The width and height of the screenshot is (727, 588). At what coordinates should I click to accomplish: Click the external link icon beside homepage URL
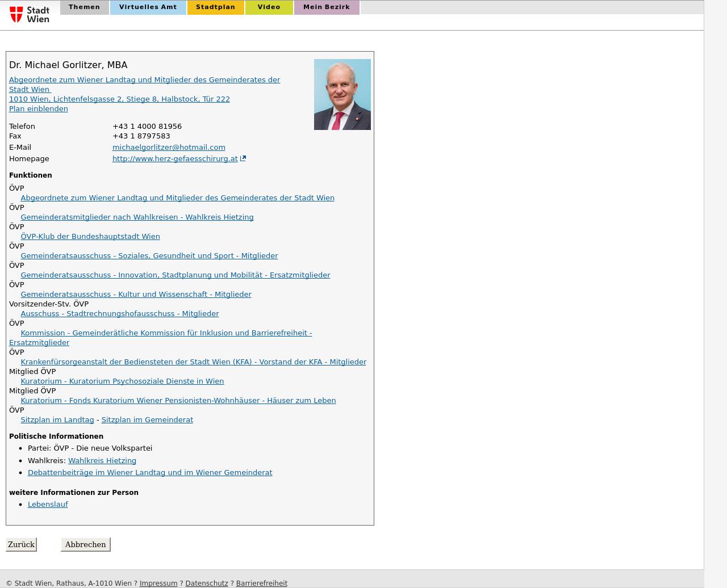[243, 159]
